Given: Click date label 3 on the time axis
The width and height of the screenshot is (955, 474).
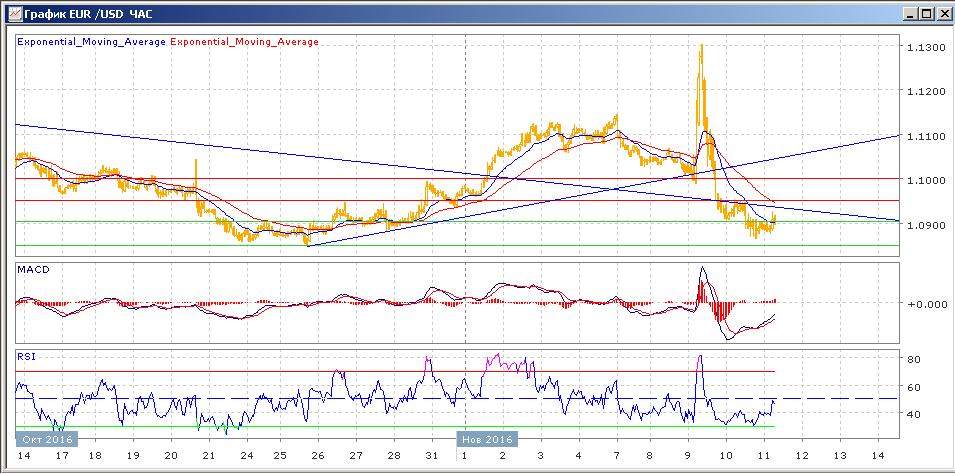Looking at the screenshot, I should (541, 456).
